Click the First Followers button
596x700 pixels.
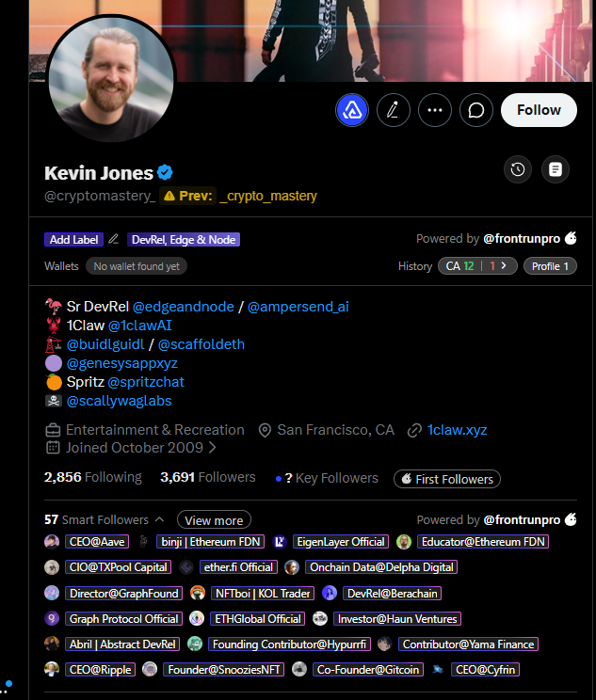(x=447, y=479)
